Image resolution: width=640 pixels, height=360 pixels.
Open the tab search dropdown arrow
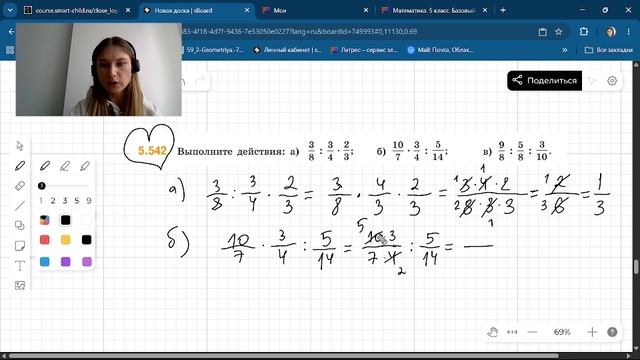click(10, 10)
